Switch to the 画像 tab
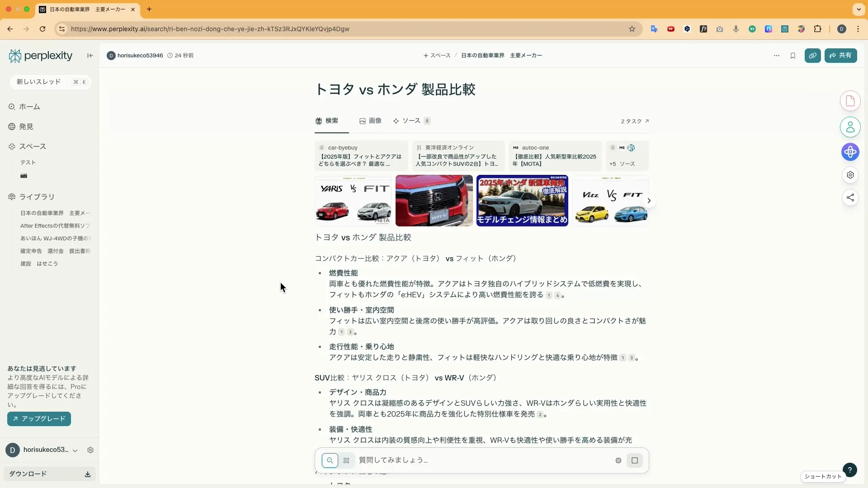868x488 pixels. pyautogui.click(x=371, y=121)
